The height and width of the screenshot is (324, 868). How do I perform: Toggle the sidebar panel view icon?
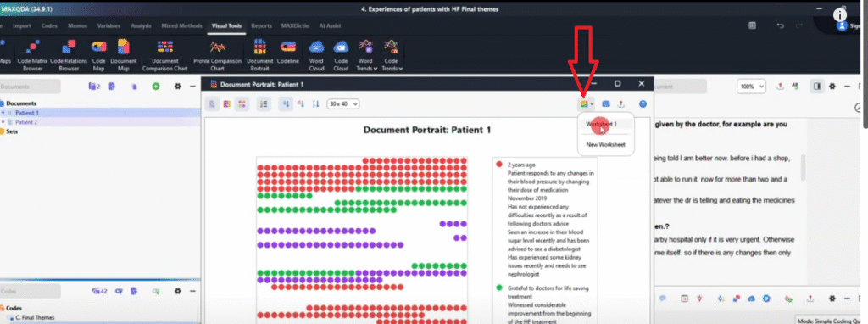pos(816,87)
